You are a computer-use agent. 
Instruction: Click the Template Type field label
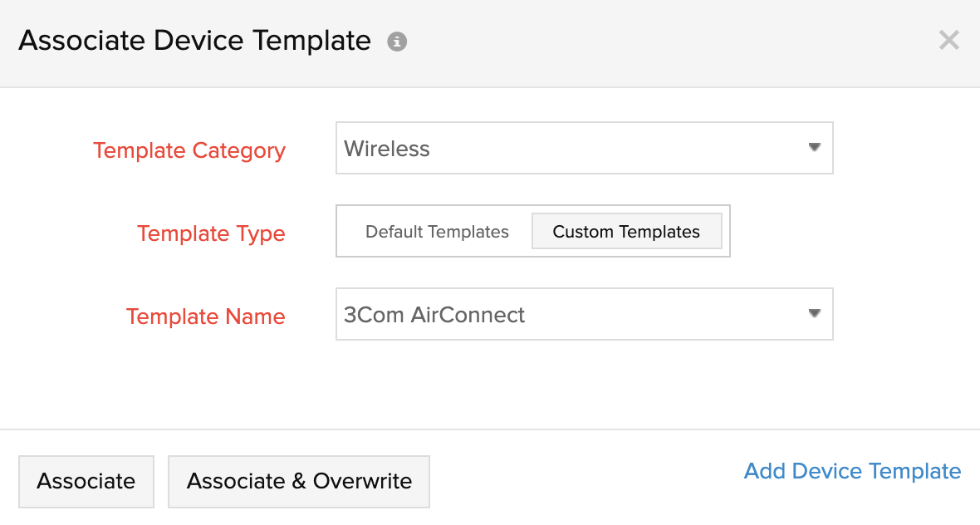point(211,233)
